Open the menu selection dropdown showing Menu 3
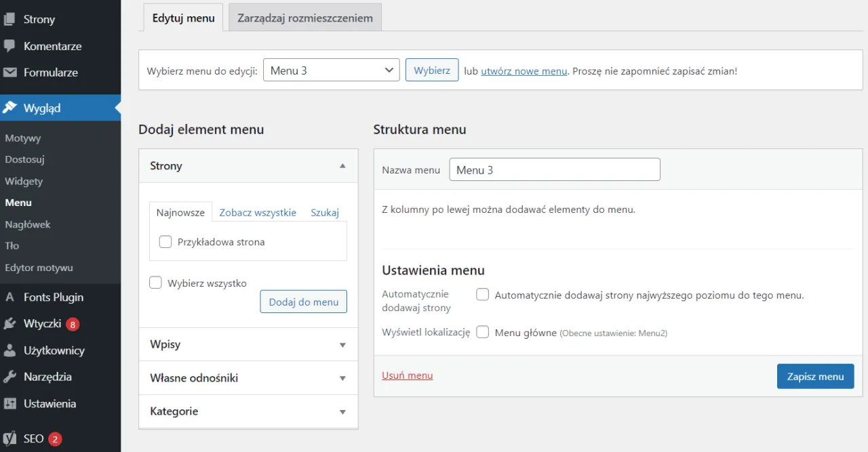Viewport: 868px width, 452px height. 331,70
